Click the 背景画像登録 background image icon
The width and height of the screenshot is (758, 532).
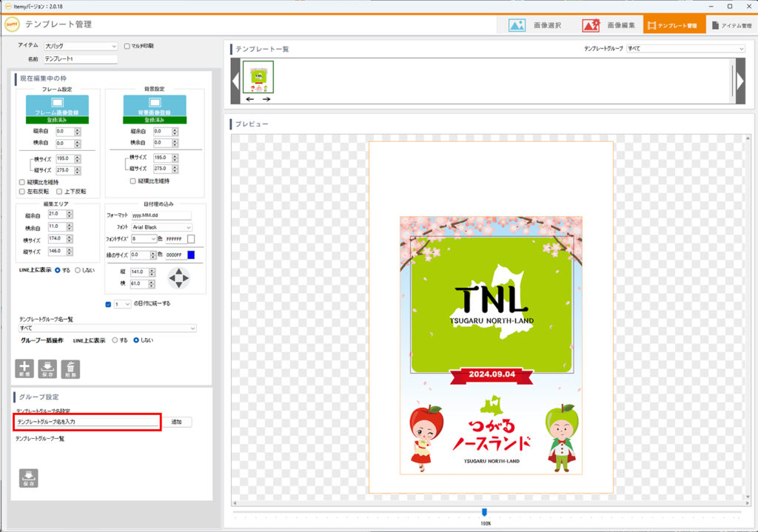[x=155, y=103]
